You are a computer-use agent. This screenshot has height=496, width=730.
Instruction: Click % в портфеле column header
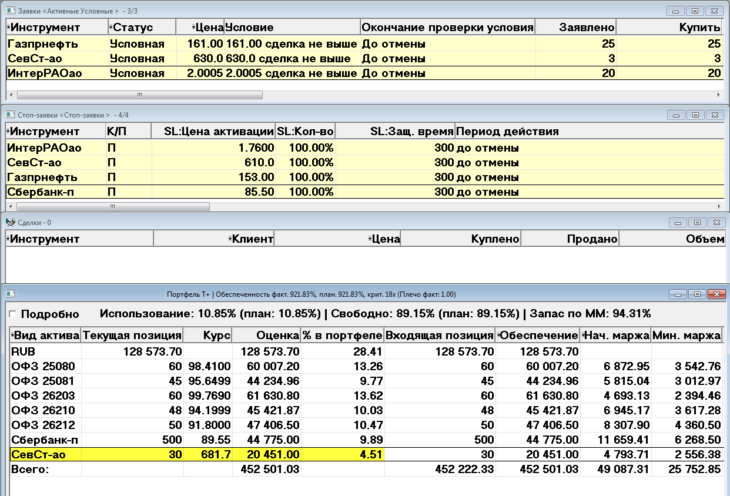tap(342, 335)
